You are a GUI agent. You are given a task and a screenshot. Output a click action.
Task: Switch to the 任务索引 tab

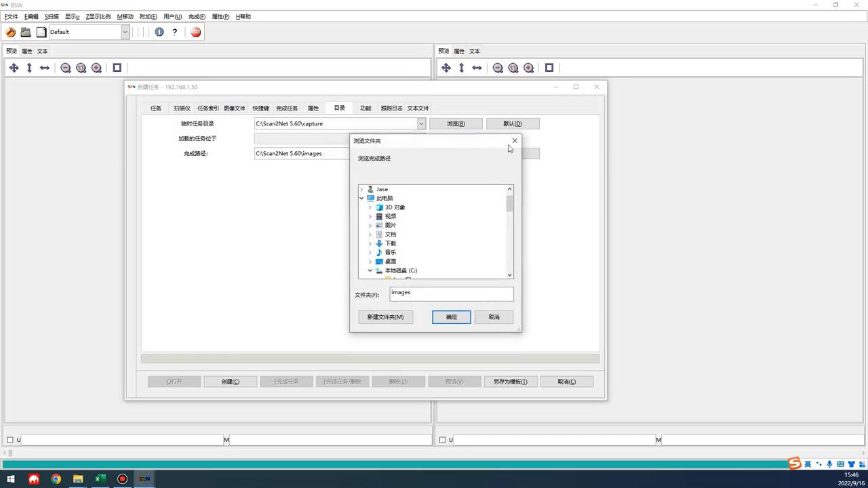[208, 108]
